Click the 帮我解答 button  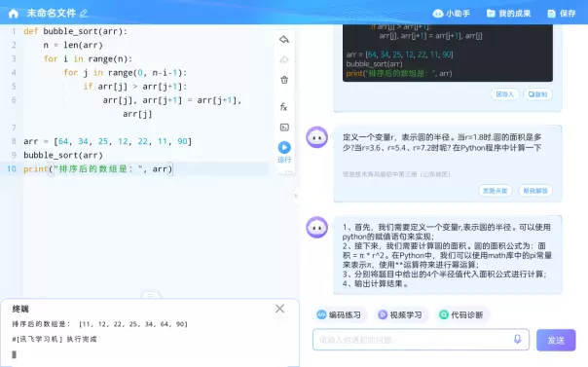[535, 191]
